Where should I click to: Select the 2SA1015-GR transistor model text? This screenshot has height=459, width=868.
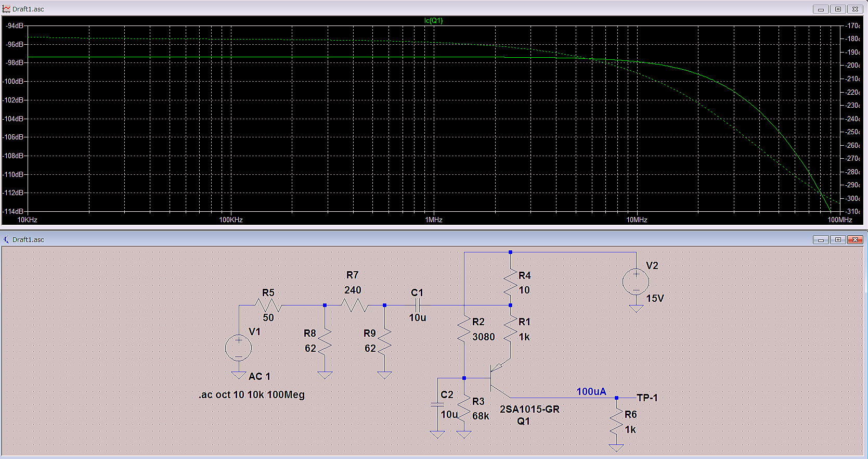click(529, 409)
